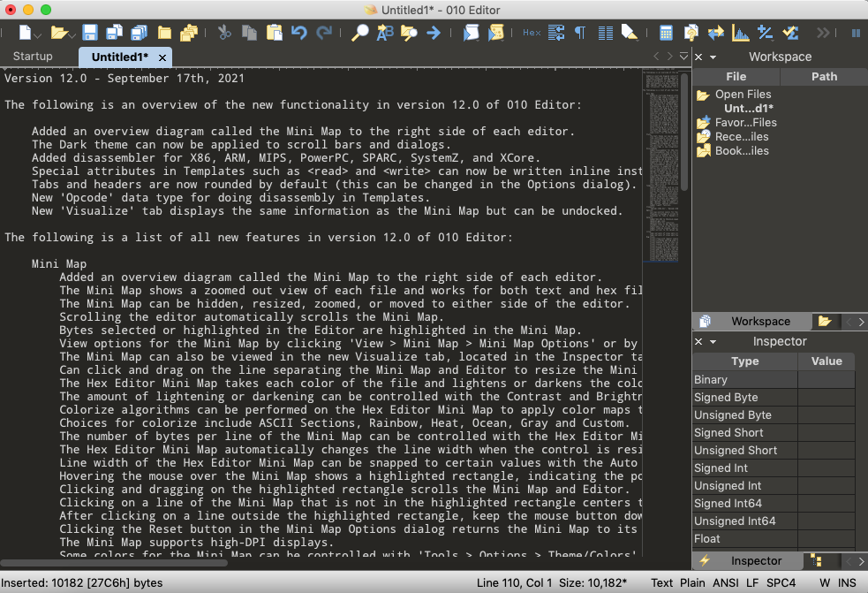
Task: Click the highlighter marker icon
Action: tap(630, 33)
